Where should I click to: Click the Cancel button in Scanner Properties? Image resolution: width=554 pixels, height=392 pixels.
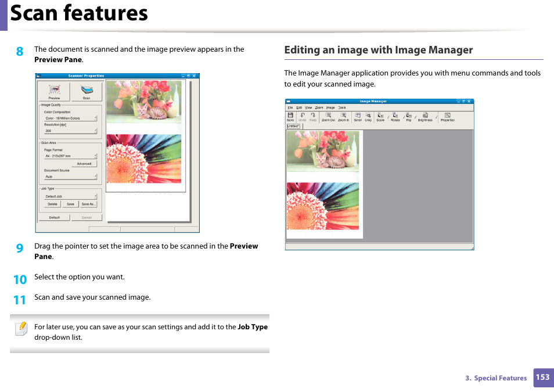point(87,217)
